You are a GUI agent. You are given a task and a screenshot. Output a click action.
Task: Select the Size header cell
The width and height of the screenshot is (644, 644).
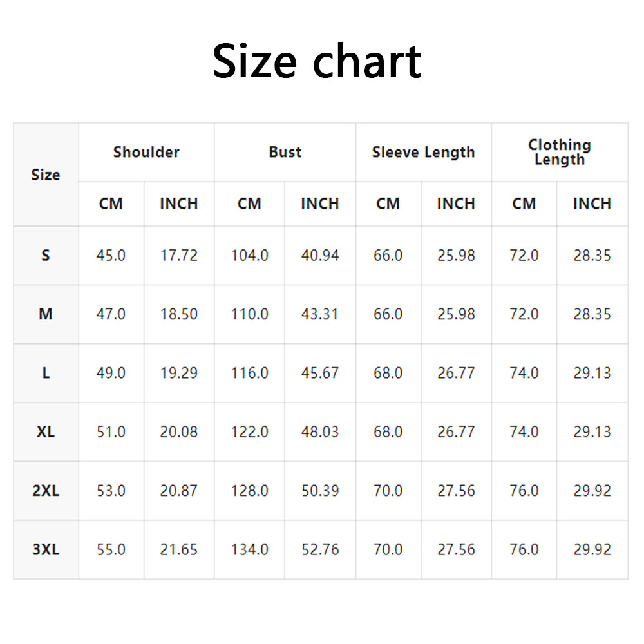click(46, 175)
